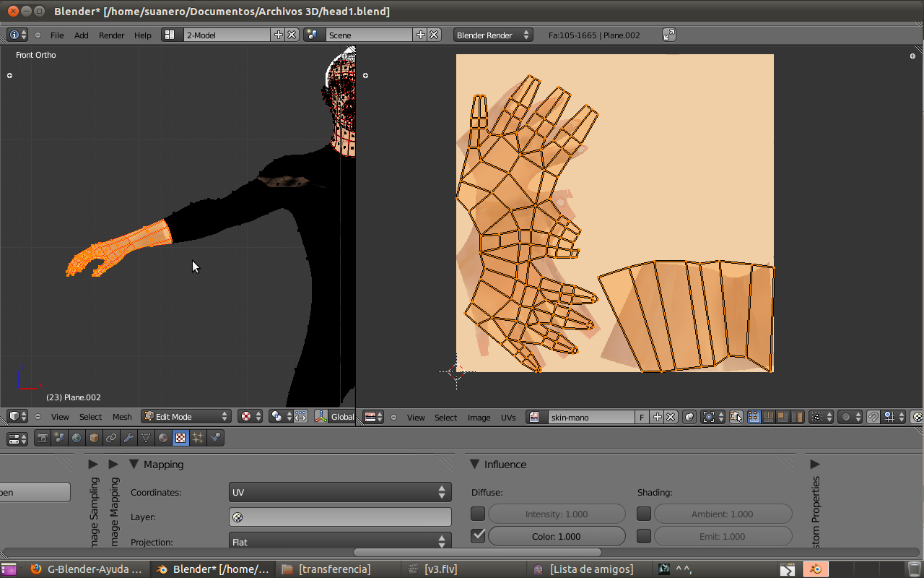This screenshot has height=578, width=924.
Task: Open the Texture properties tab icon
Action: [x=180, y=438]
